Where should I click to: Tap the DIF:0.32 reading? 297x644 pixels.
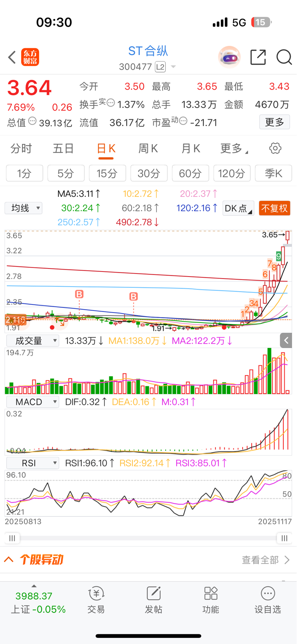pyautogui.click(x=86, y=402)
